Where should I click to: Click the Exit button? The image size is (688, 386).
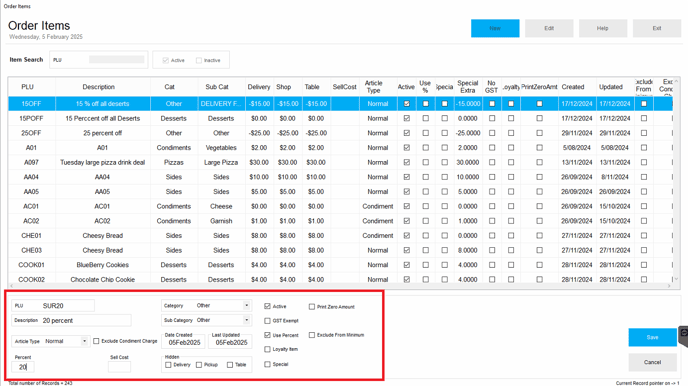tap(656, 28)
